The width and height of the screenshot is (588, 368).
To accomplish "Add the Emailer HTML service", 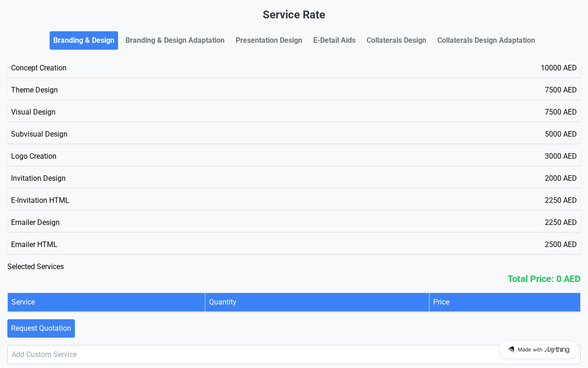I will coord(294,245).
